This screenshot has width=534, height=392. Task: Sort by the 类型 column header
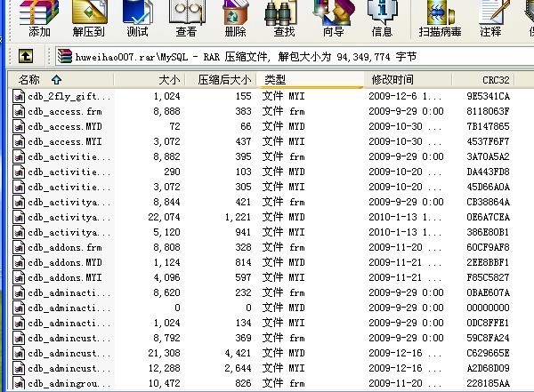pyautogui.click(x=310, y=80)
